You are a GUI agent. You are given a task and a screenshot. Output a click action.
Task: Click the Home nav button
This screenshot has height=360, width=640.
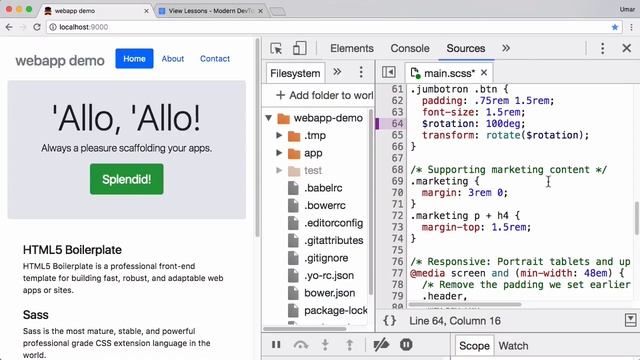(x=134, y=58)
